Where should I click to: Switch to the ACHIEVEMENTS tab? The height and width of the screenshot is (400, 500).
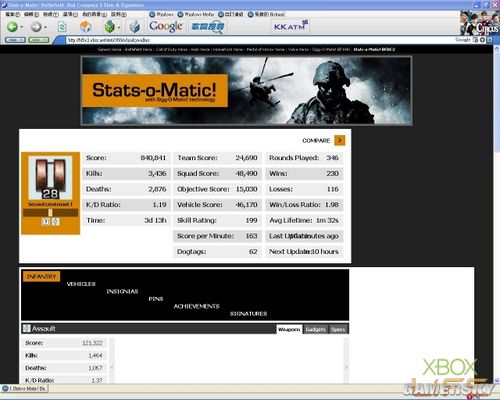point(196,306)
